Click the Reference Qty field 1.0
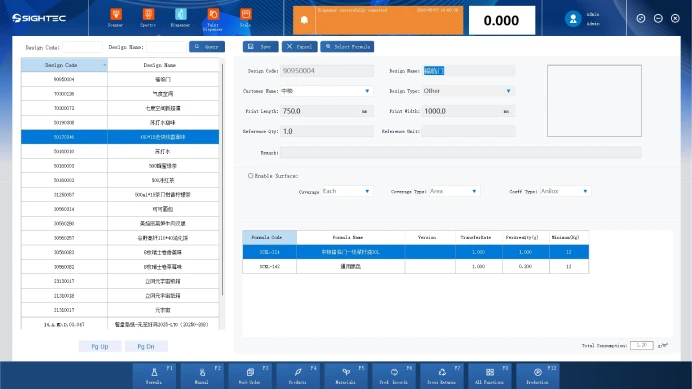Image resolution: width=692 pixels, height=389 pixels. tap(327, 132)
